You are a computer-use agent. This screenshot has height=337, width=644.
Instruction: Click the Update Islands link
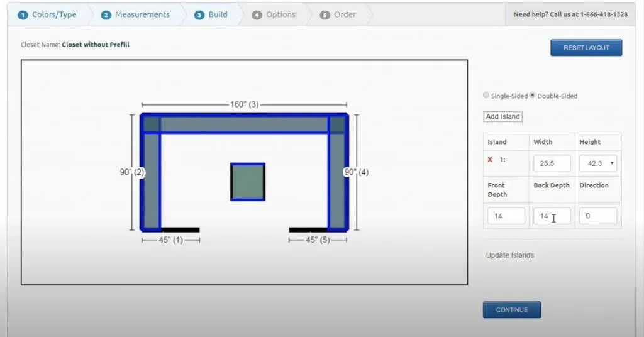pyautogui.click(x=510, y=255)
